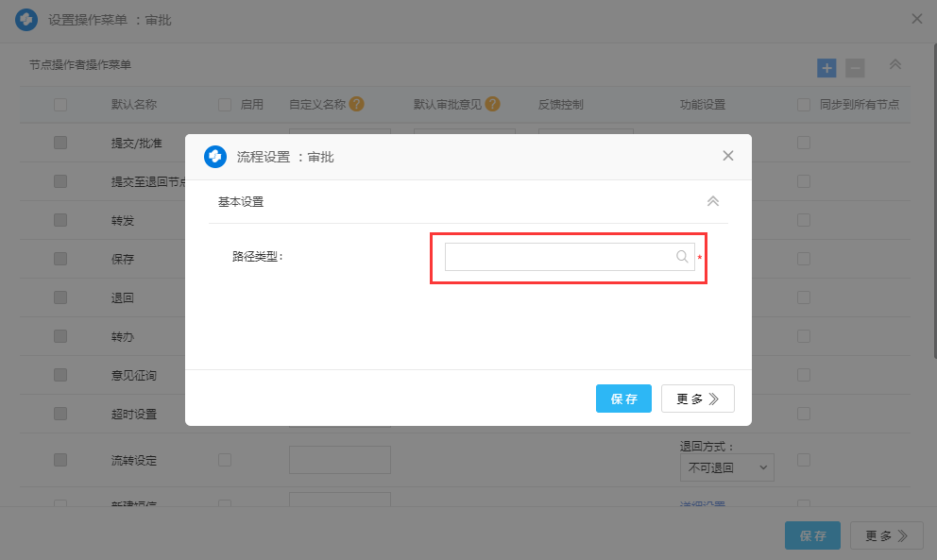Click the blue plus add icon
This screenshot has height=560, width=937.
coord(826,68)
